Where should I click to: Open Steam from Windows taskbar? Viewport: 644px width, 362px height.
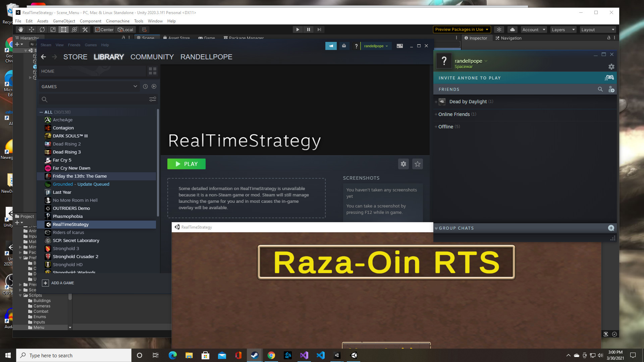click(255, 355)
